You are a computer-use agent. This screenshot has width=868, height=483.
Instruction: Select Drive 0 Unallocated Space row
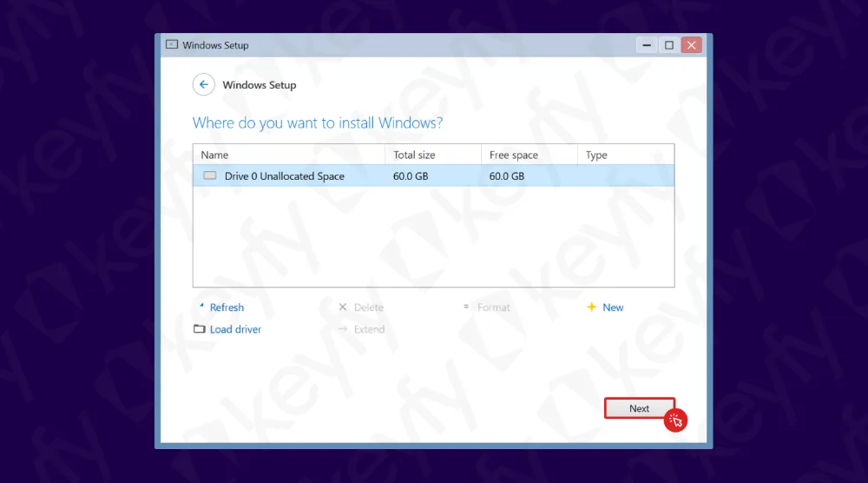click(x=433, y=176)
